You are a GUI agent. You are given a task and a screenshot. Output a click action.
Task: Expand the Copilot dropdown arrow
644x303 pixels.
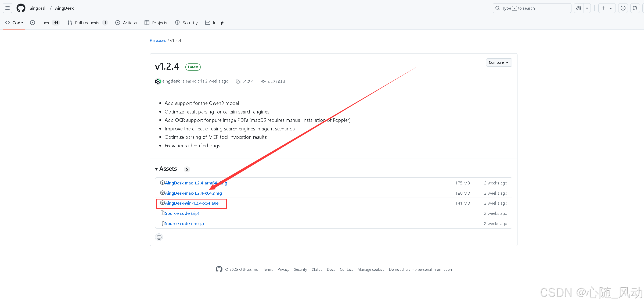[x=587, y=8]
